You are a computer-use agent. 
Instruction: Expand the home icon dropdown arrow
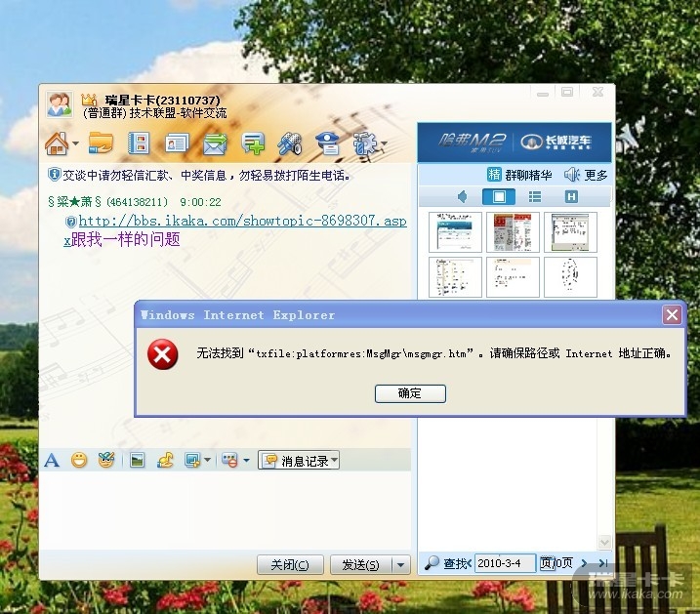(75, 143)
